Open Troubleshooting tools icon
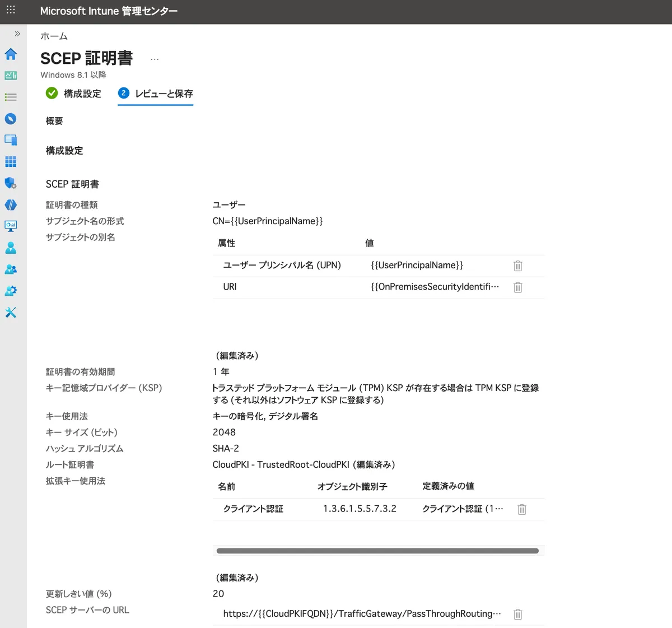The width and height of the screenshot is (672, 628). [x=11, y=313]
